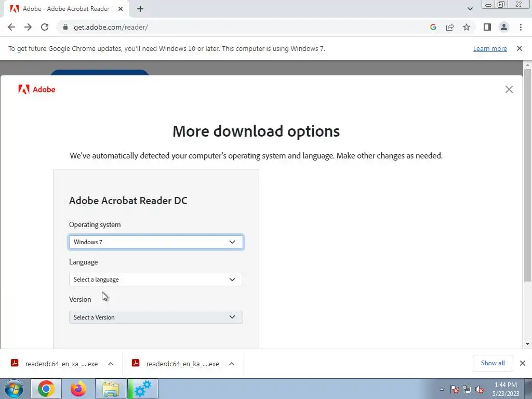Reload the current page

click(45, 27)
